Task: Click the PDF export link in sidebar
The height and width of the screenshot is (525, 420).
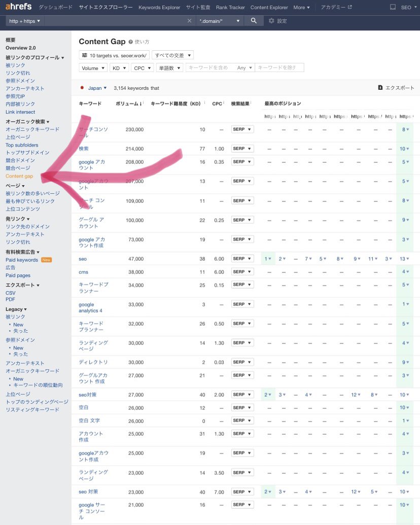Action: tap(10, 299)
